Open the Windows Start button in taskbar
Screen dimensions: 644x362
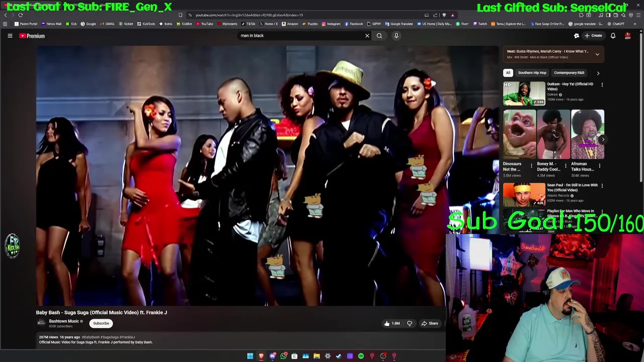[250, 356]
